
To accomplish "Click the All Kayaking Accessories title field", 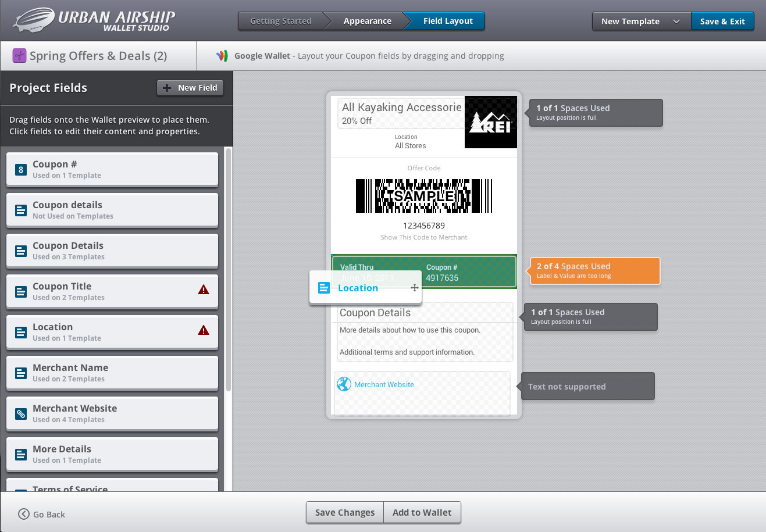I will pyautogui.click(x=401, y=113).
